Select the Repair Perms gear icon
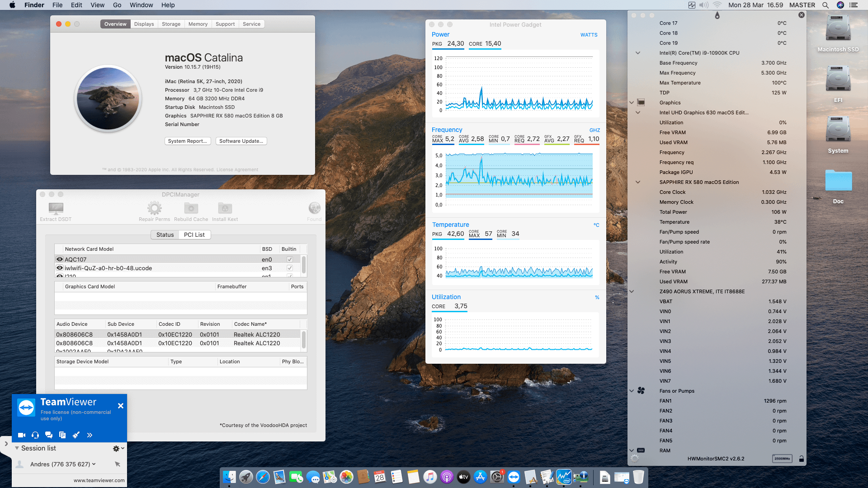 [x=154, y=208]
